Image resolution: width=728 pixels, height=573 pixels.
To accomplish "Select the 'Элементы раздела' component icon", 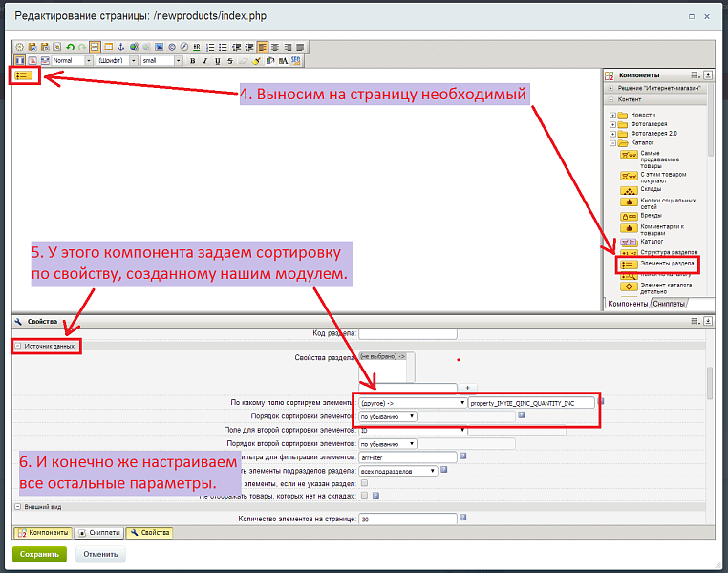I will 628,265.
